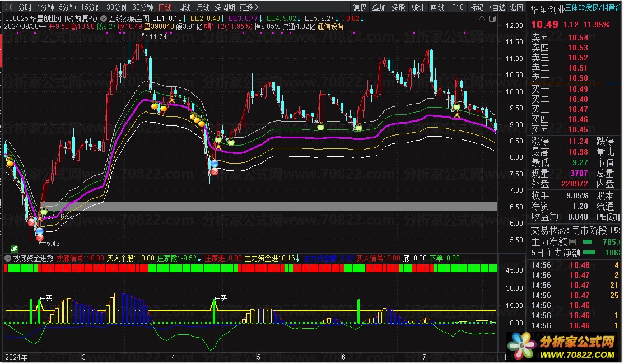Open the 统计 statistics button
Viewport: 624px width, 364px height.
(x=418, y=7)
